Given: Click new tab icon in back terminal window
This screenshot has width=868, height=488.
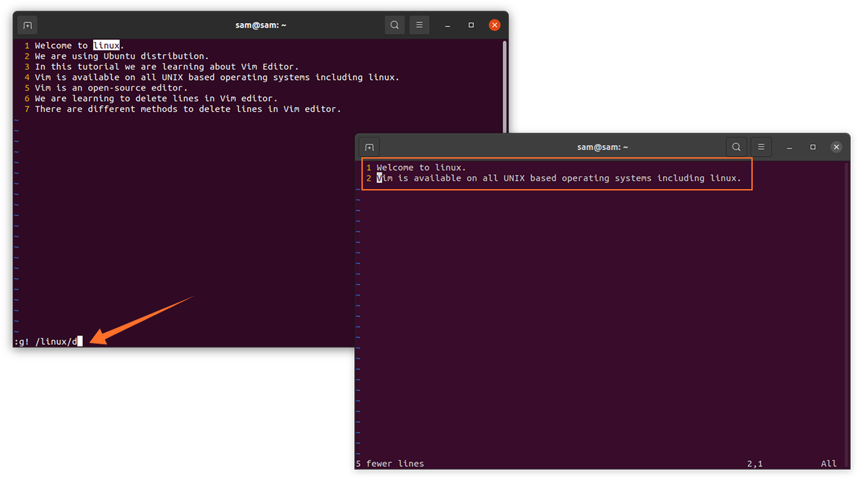Looking at the screenshot, I should [x=27, y=25].
